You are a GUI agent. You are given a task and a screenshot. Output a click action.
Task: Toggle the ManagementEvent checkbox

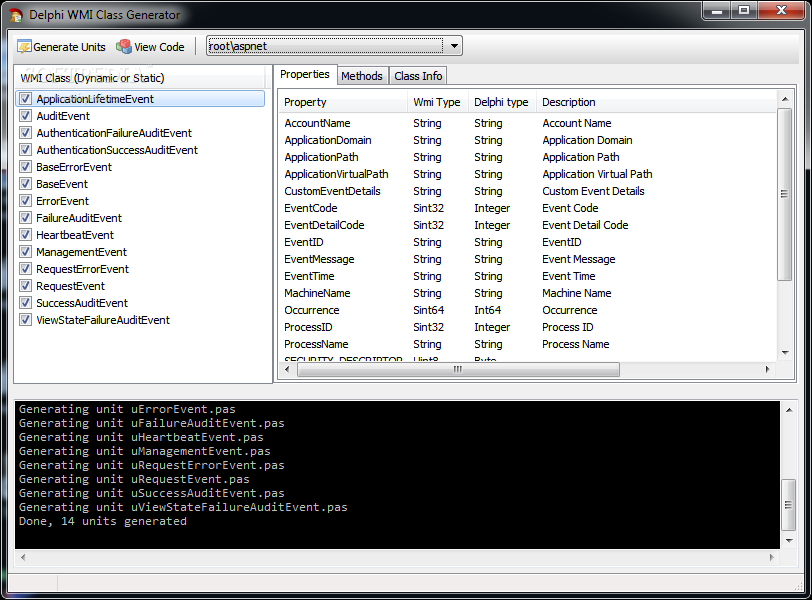tap(25, 252)
